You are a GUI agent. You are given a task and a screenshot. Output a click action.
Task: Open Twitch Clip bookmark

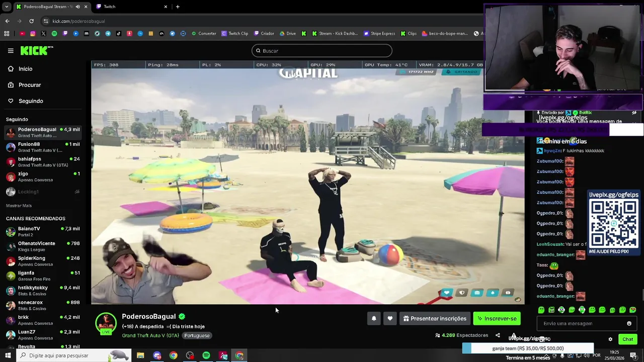pos(235,34)
